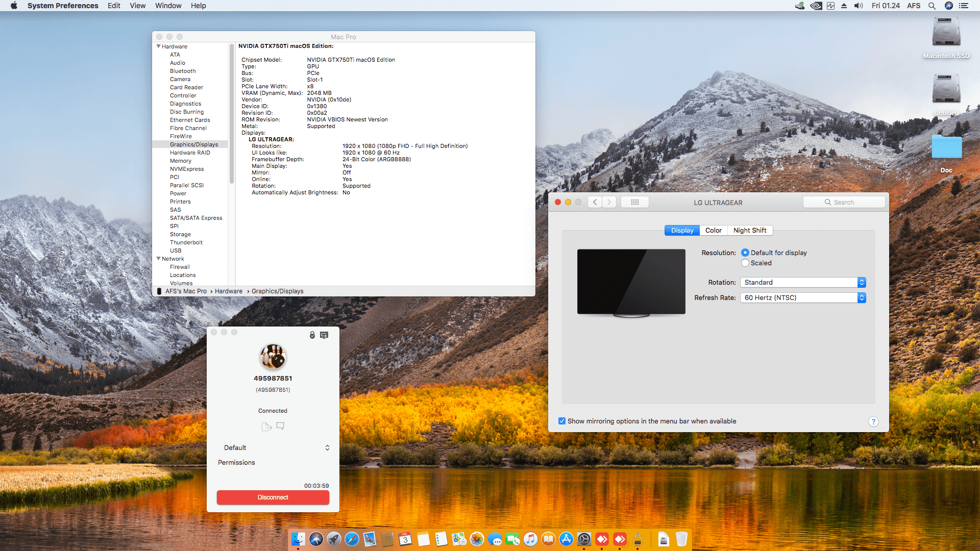Select Default for display resolution

click(x=745, y=253)
